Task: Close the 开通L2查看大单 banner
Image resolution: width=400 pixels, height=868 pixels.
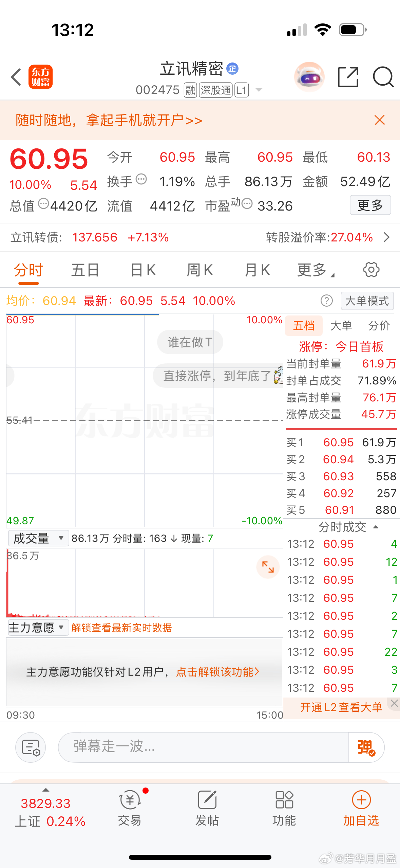Action: (x=394, y=703)
